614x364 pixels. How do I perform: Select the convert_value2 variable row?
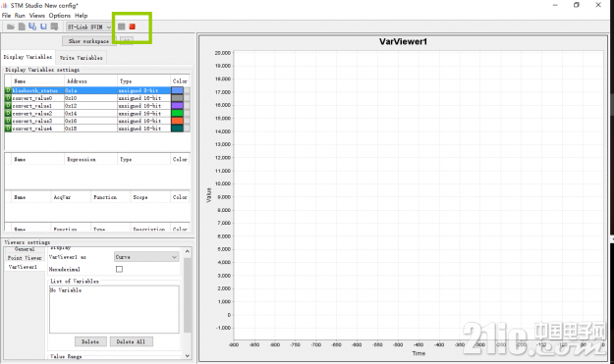(97, 114)
